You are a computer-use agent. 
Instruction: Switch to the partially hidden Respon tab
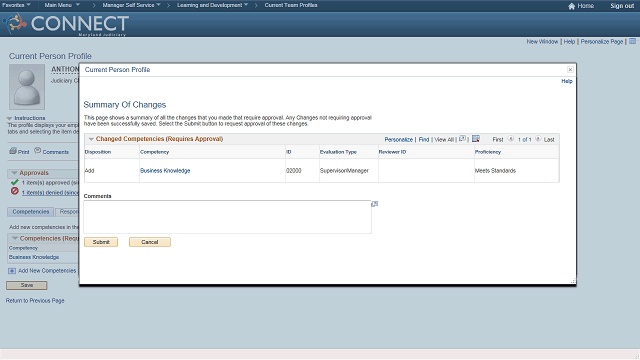tap(67, 212)
